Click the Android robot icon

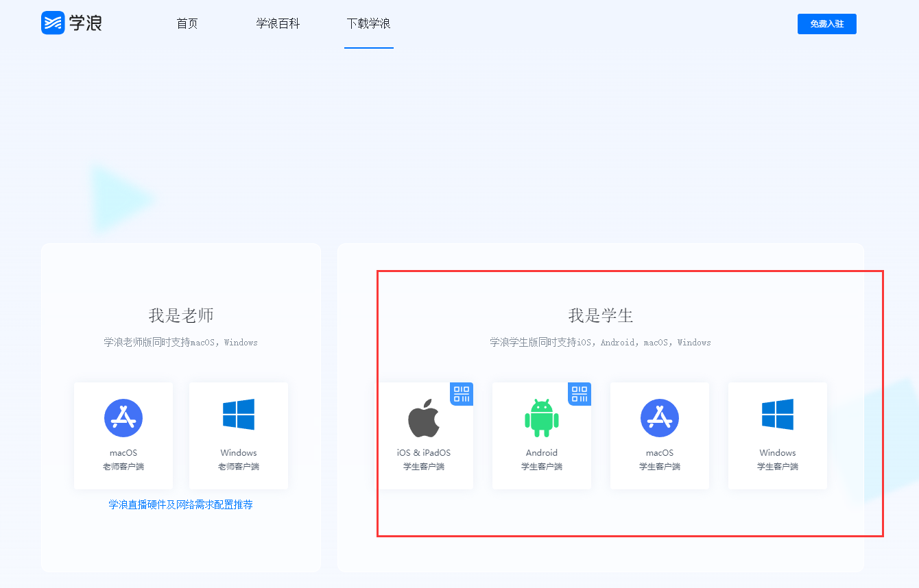click(x=542, y=418)
